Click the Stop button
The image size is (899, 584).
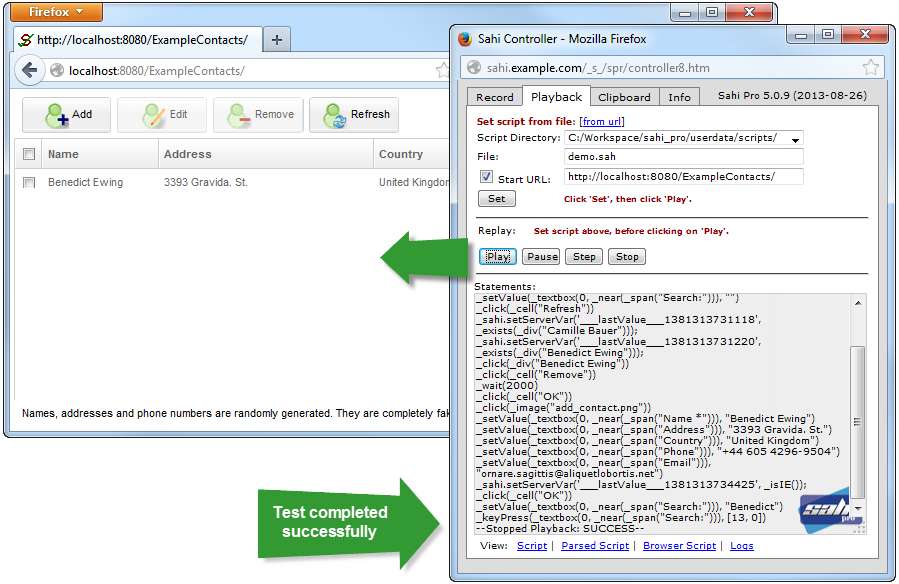(627, 257)
